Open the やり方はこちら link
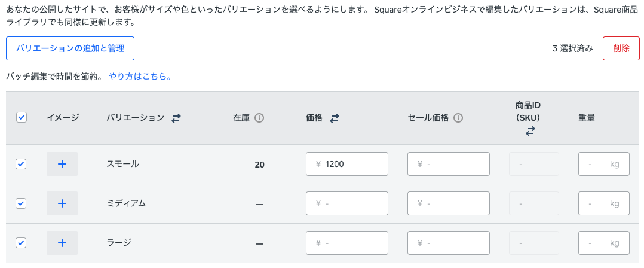The width and height of the screenshot is (644, 268). 140,77
